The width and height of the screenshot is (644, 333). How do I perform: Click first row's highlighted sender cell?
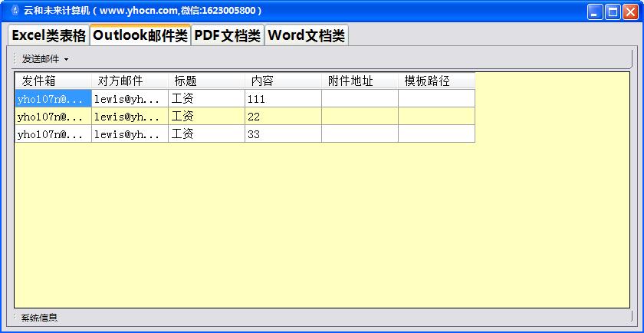coord(53,98)
